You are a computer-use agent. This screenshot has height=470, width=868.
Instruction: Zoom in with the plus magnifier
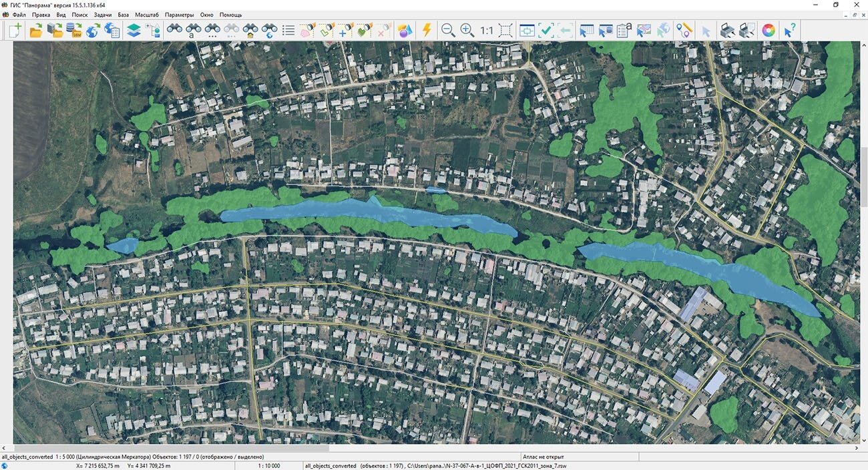(467, 30)
